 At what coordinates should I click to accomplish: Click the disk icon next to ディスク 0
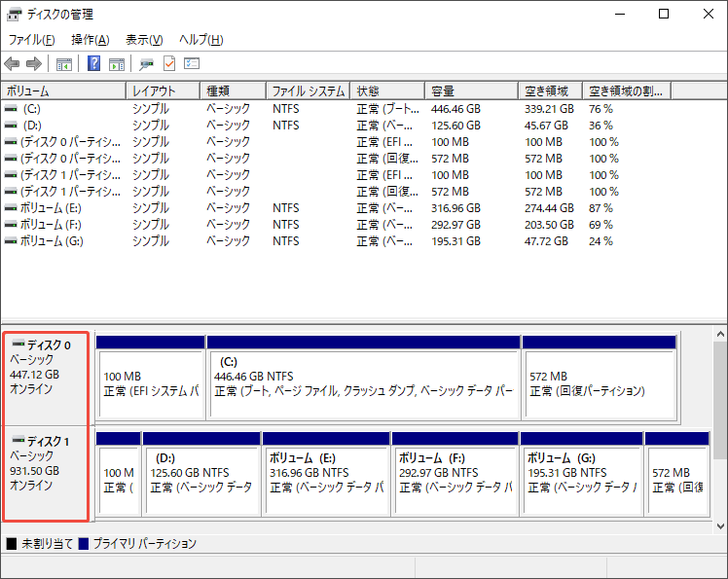pos(18,344)
